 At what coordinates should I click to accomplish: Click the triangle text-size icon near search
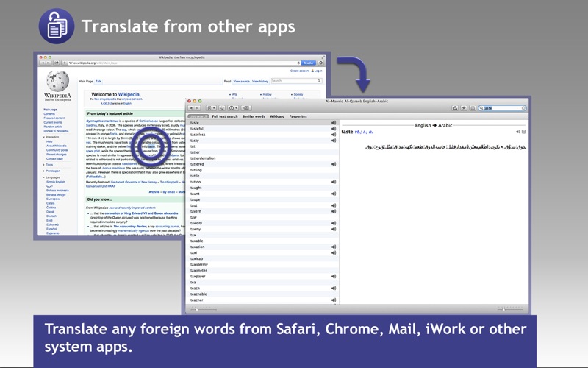[x=455, y=108]
